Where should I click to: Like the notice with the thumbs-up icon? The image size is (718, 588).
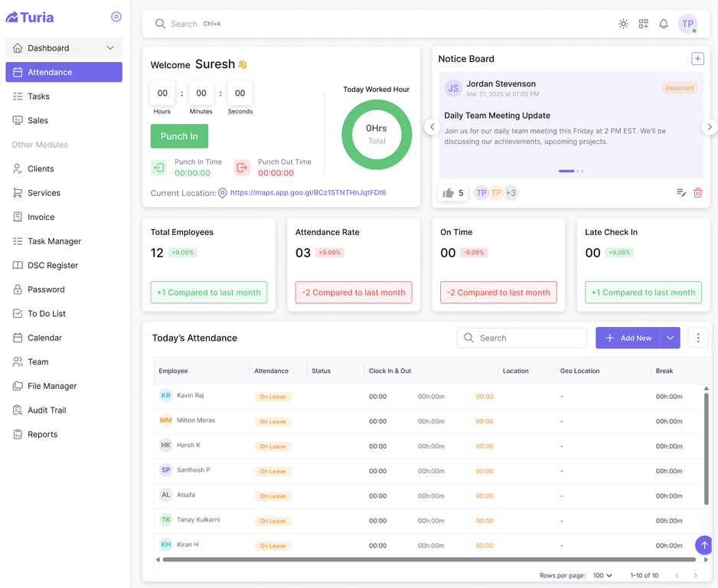450,193
